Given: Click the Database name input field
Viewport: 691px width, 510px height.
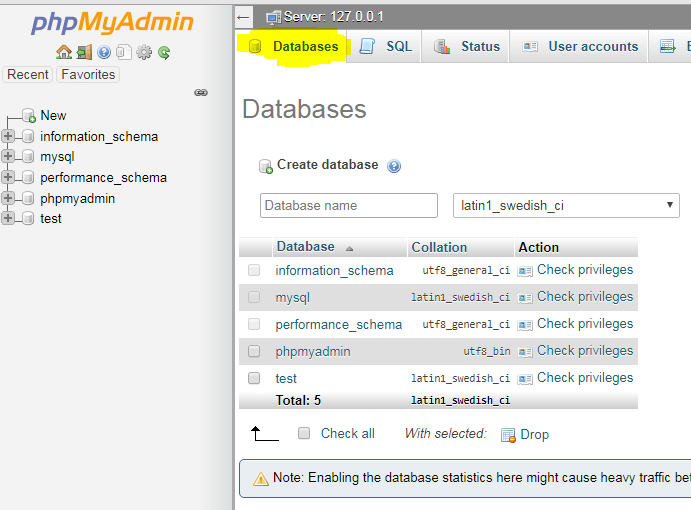Looking at the screenshot, I should pyautogui.click(x=349, y=205).
